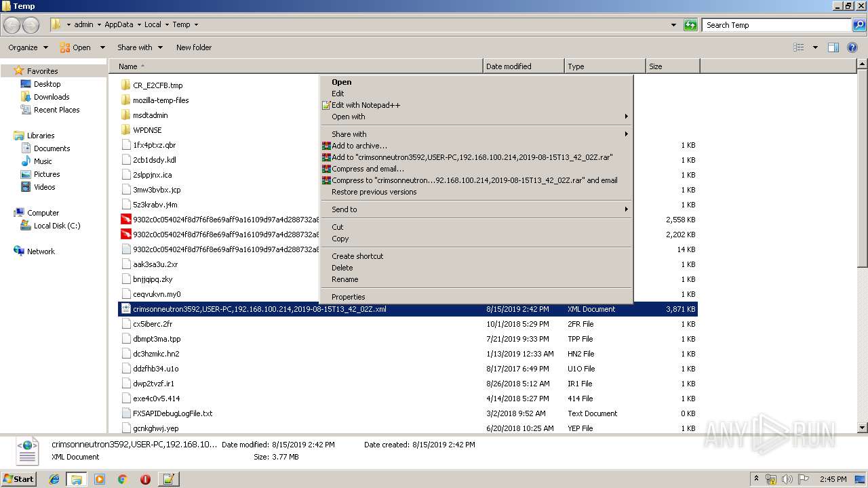Viewport: 868px width, 488px height.
Task: Launch Google Chrome from taskbar
Action: (122, 479)
